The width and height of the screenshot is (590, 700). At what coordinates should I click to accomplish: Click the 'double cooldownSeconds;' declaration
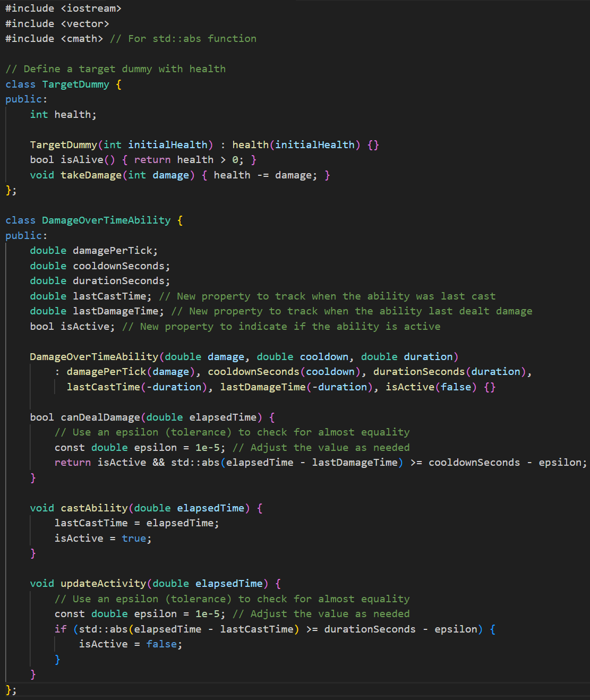click(100, 266)
